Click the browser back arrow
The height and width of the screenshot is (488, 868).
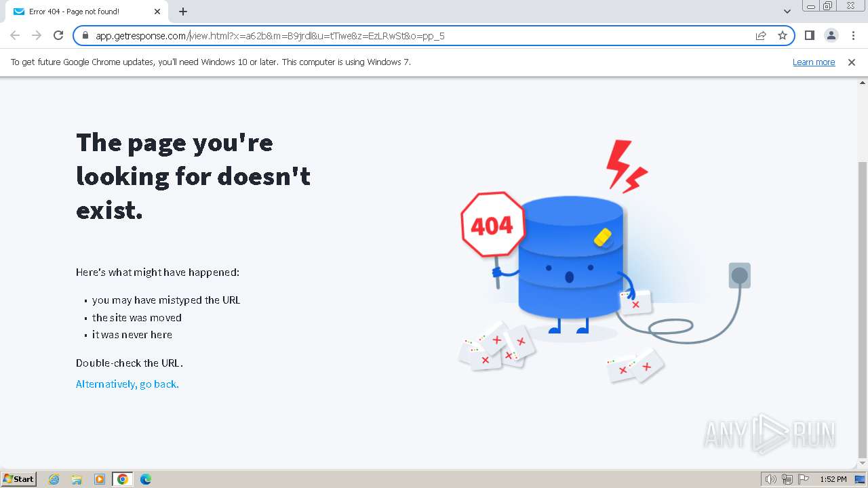click(x=15, y=35)
